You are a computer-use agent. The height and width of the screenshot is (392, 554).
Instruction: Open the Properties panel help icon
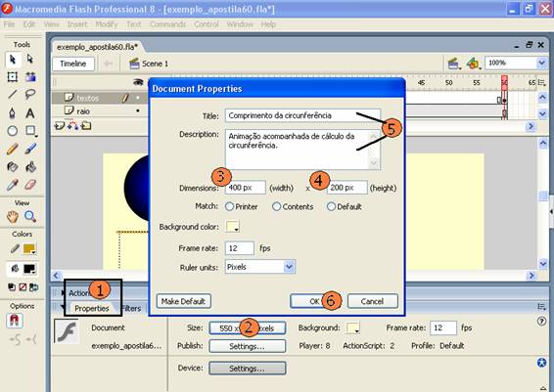tap(541, 321)
